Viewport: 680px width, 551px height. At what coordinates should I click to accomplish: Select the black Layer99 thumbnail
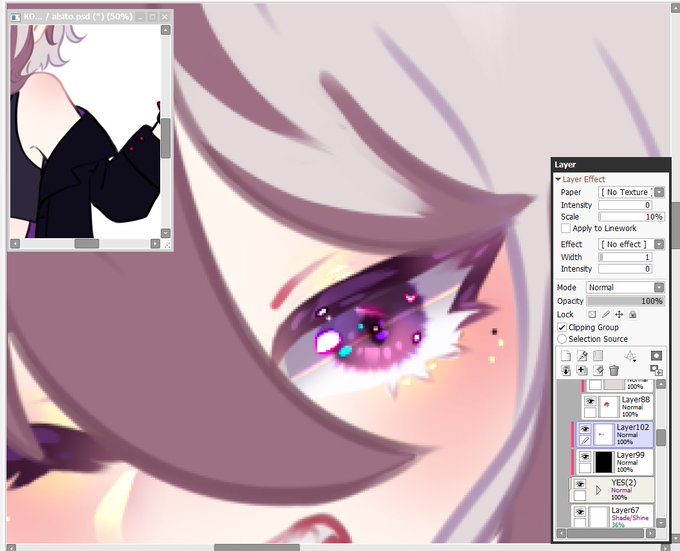tap(603, 462)
